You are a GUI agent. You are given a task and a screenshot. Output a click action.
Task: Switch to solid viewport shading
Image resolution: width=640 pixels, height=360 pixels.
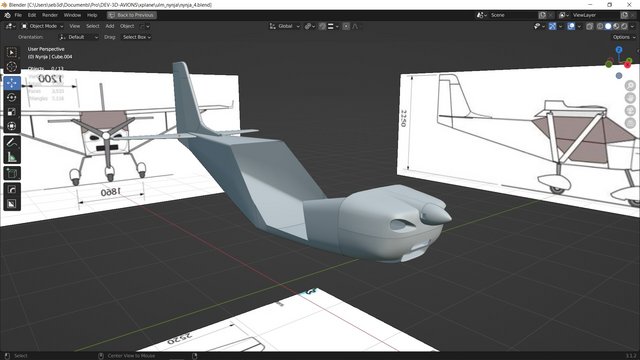tap(608, 26)
